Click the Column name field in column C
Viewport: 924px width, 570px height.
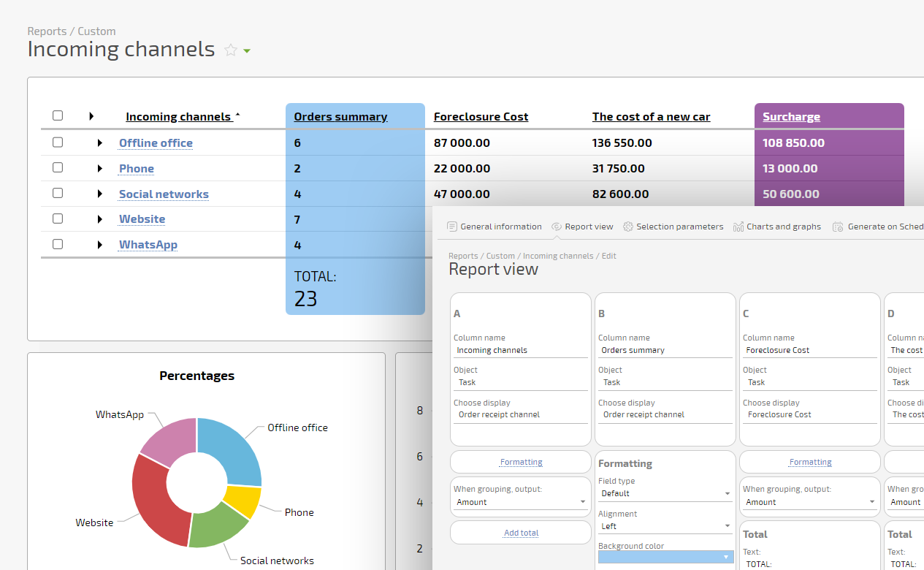809,350
